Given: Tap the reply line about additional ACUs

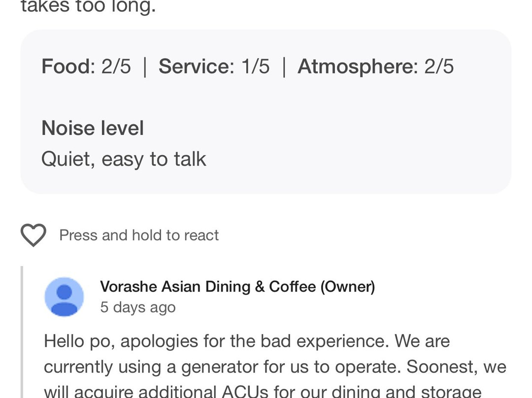Looking at the screenshot, I should pyautogui.click(x=262, y=391).
